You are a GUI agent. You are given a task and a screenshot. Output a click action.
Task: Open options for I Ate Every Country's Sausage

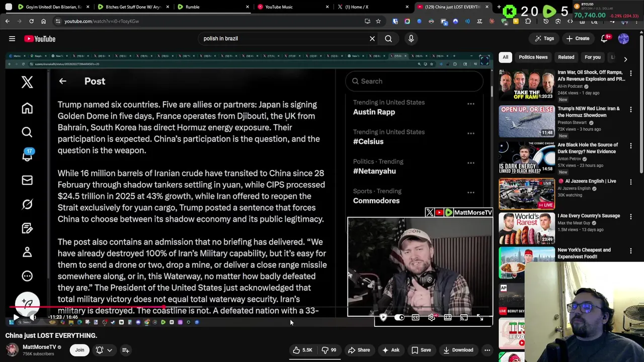[631, 217]
